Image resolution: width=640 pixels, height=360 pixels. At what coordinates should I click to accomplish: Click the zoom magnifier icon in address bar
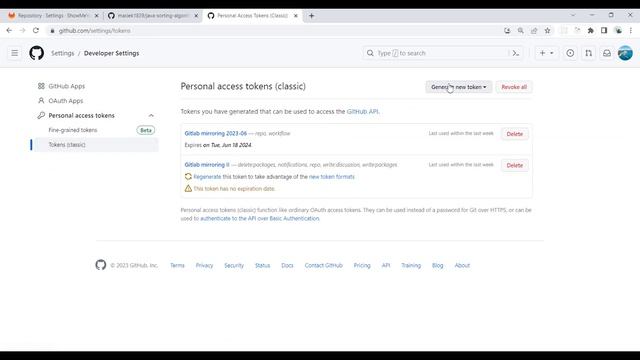point(520,31)
